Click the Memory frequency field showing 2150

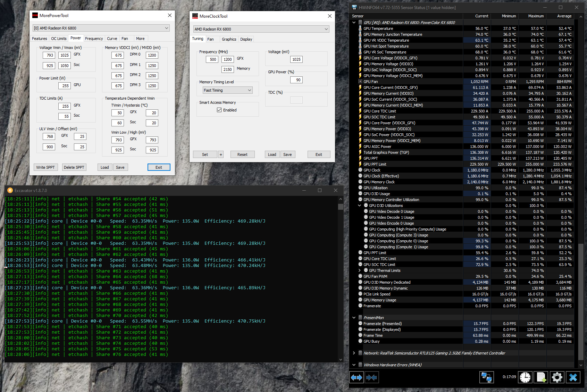pos(228,69)
